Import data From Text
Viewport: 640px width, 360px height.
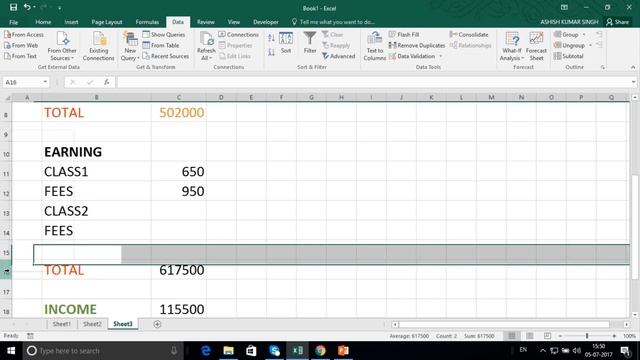click(20, 56)
